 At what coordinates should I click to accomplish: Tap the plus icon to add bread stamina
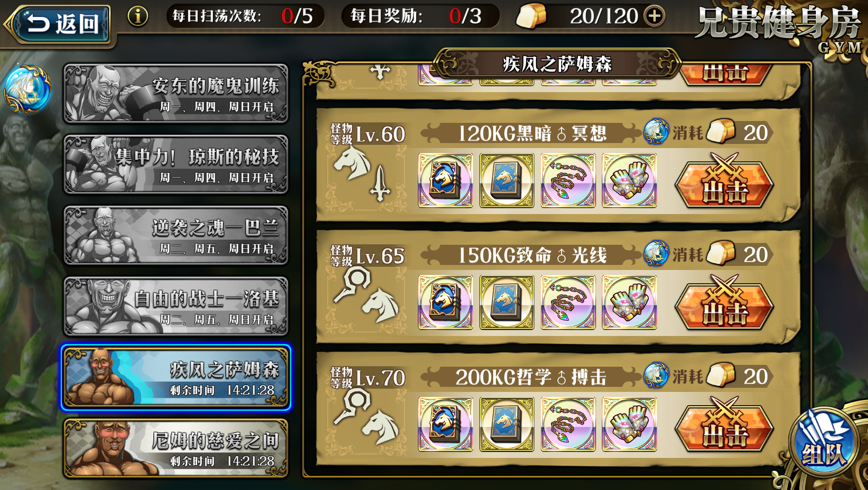tap(654, 17)
